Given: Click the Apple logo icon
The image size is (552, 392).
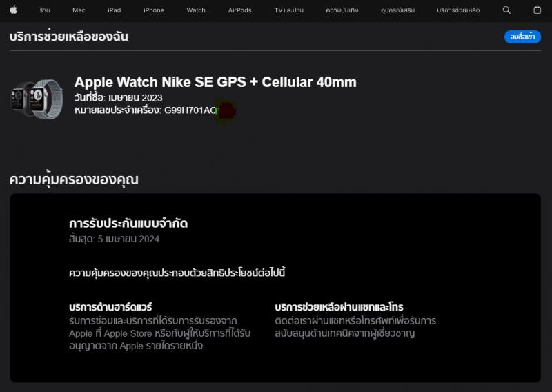Looking at the screenshot, I should tap(14, 10).
